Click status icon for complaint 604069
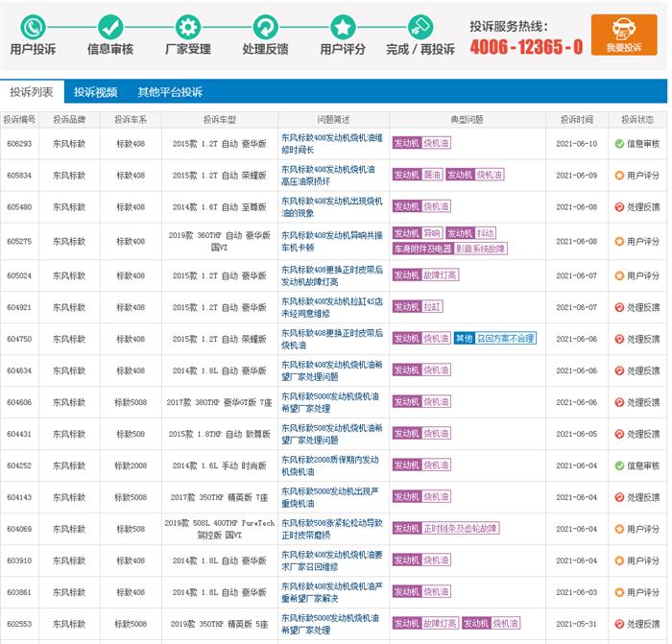 (619, 529)
